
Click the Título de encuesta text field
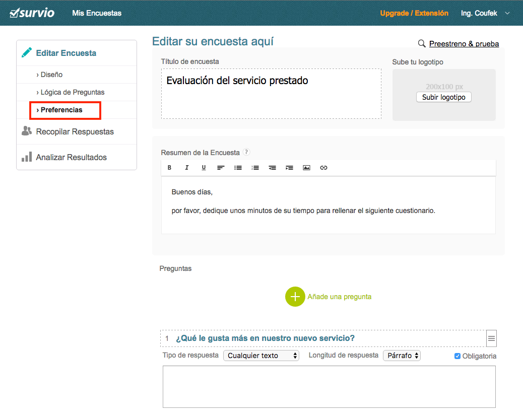tap(271, 94)
